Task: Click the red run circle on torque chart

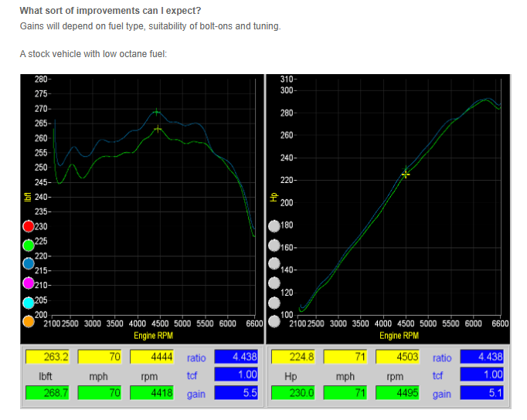Action: (x=29, y=227)
